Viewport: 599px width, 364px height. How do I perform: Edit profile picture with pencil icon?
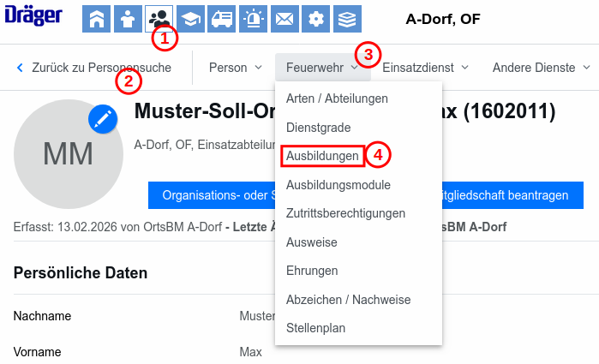103,119
